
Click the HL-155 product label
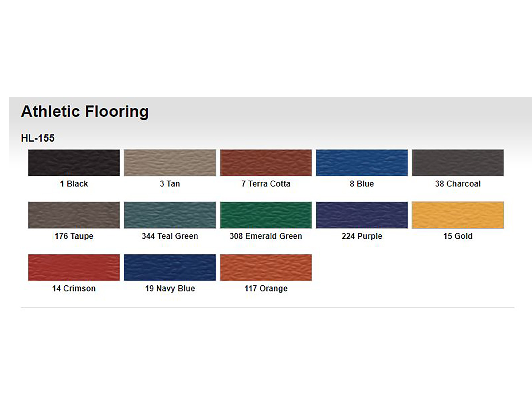(x=38, y=138)
